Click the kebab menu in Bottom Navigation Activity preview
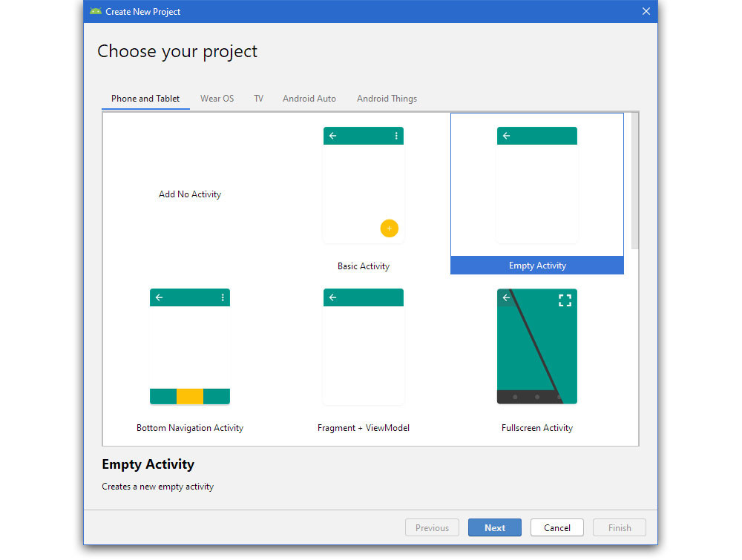This screenshot has height=560, width=742. pos(223,297)
